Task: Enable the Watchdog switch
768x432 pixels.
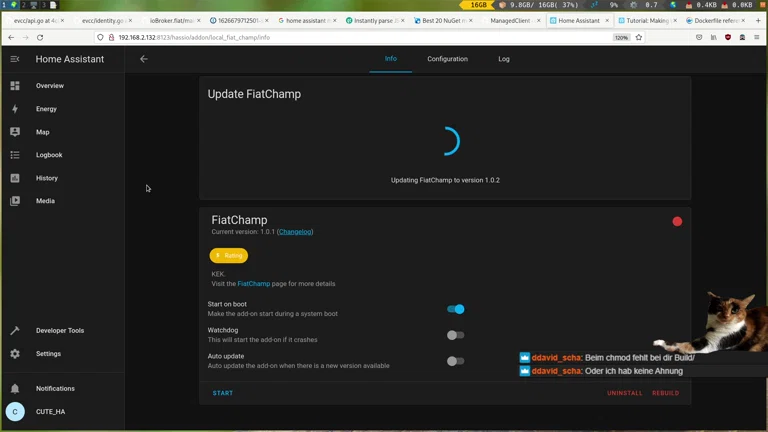Action: click(456, 335)
